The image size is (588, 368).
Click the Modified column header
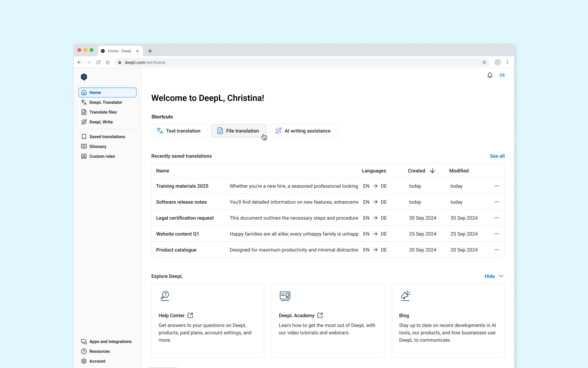click(x=459, y=171)
